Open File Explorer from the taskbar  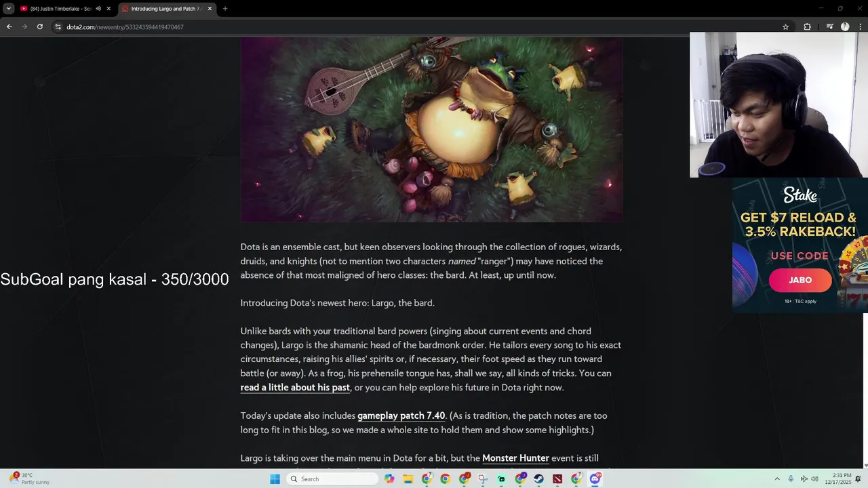point(408,479)
